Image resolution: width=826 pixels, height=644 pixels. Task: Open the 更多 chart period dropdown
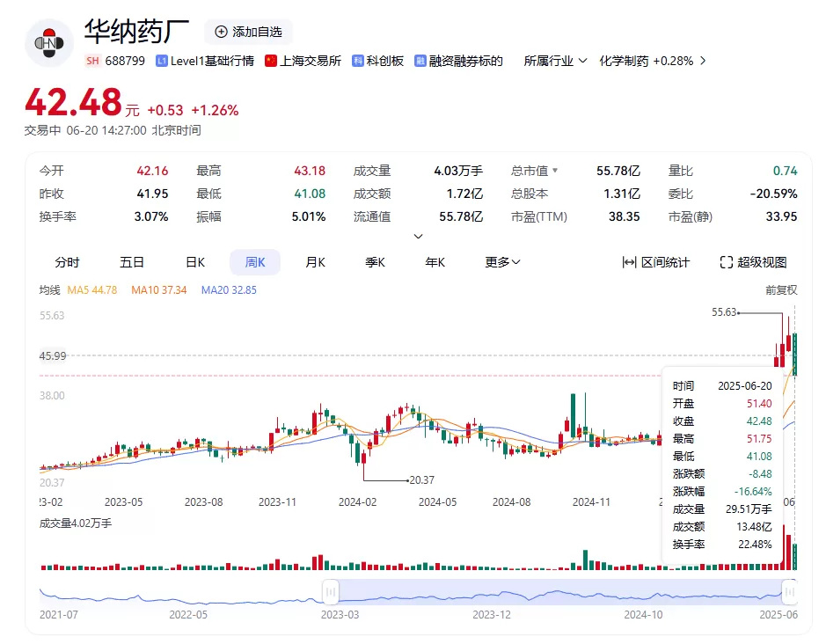click(x=502, y=262)
